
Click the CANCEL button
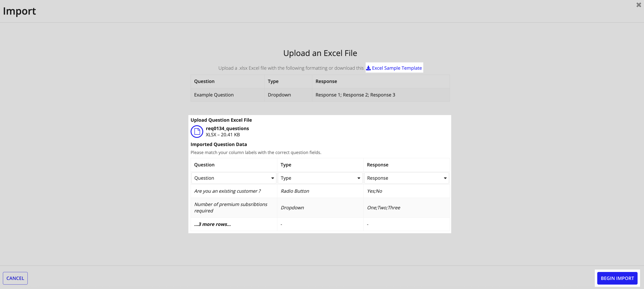click(15, 278)
